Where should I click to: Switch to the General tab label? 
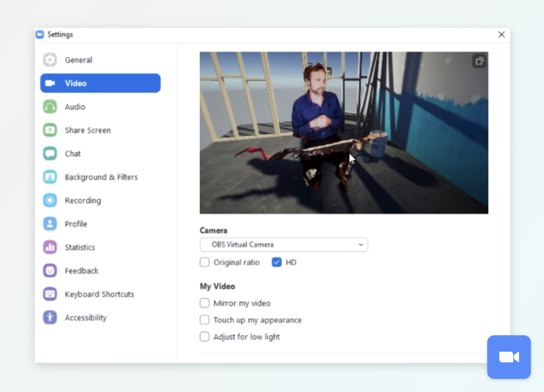79,60
